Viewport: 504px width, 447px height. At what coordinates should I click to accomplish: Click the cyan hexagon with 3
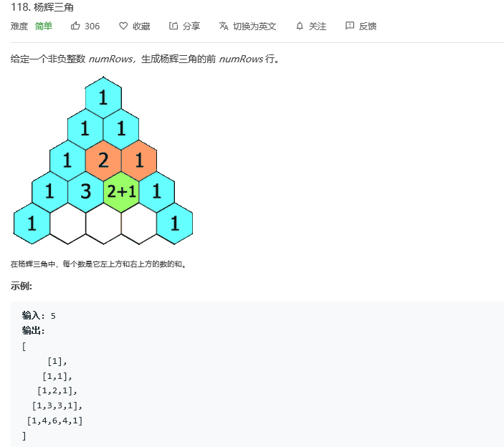click(85, 192)
